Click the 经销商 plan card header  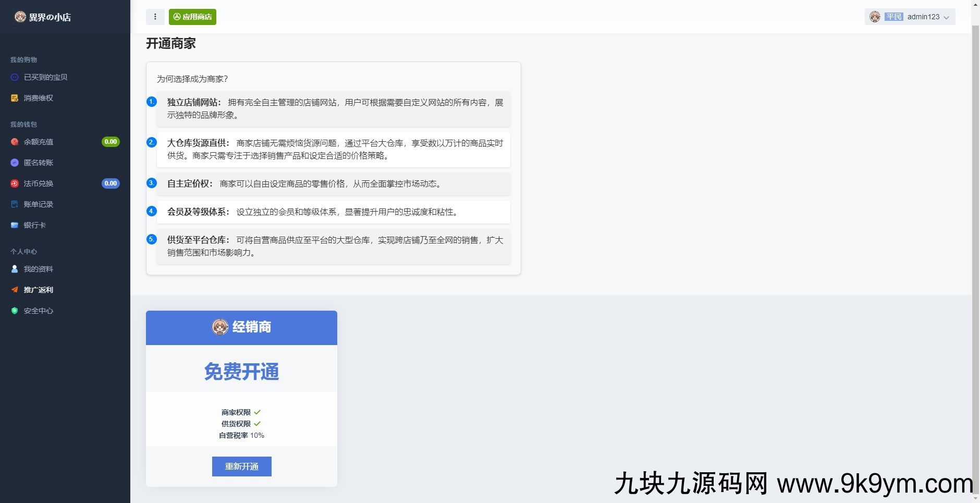(241, 327)
